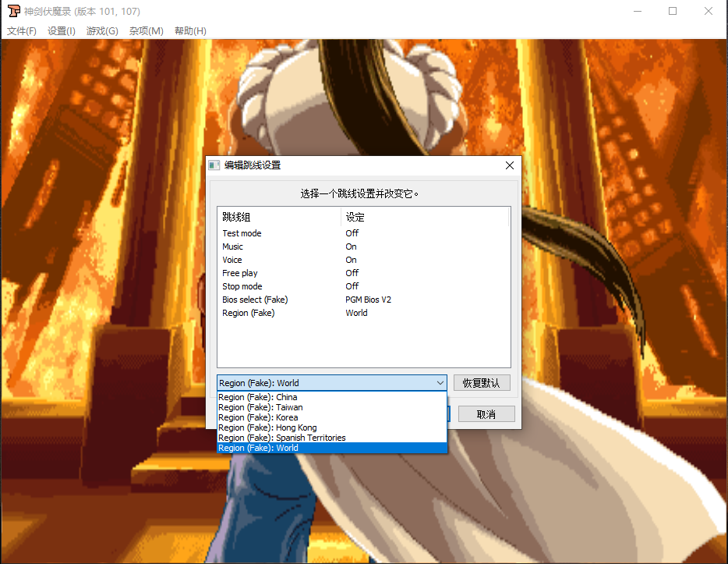Click the Off value for Test mode
728x564 pixels.
352,233
